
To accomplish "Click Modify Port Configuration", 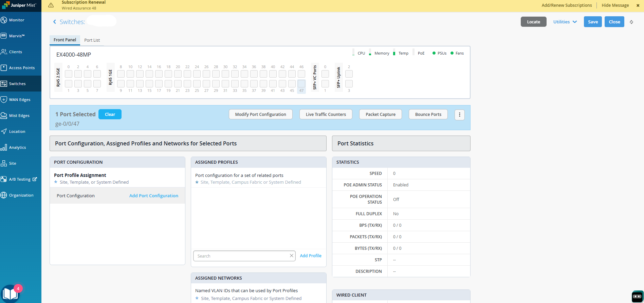I will [x=261, y=114].
